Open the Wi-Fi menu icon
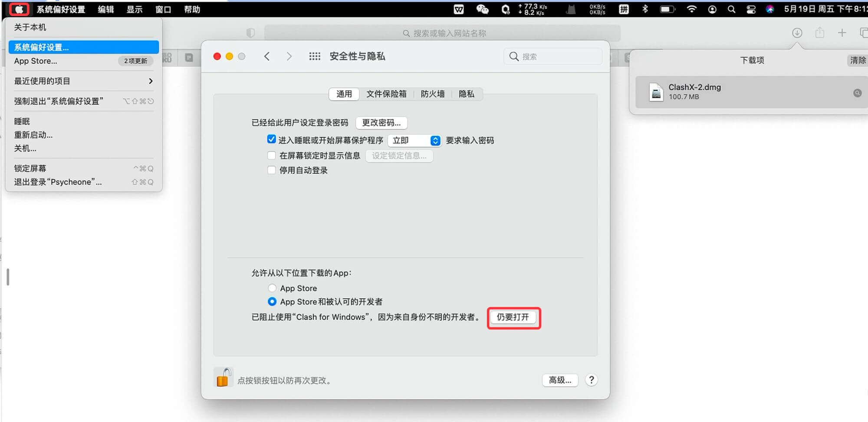 (692, 9)
